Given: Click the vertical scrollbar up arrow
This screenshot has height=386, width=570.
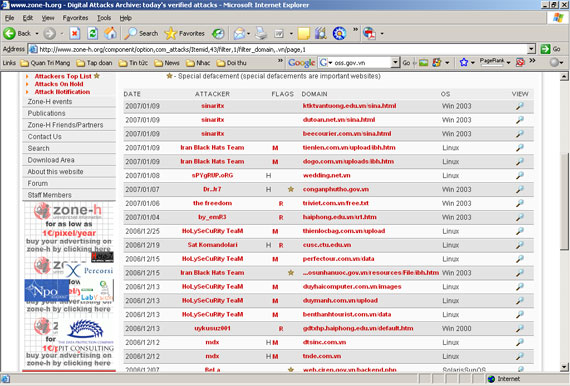Looking at the screenshot, I should click(x=564, y=76).
